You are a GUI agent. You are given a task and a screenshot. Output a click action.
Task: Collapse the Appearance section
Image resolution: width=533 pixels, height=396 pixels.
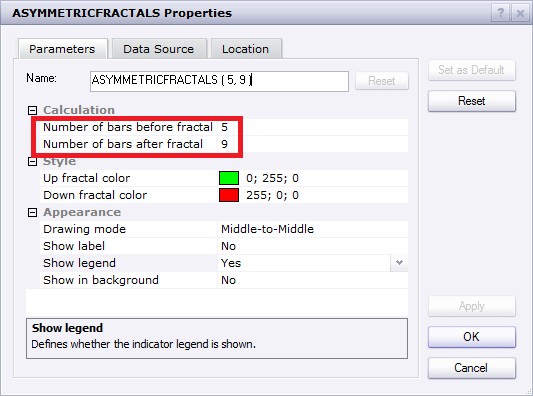[32, 213]
